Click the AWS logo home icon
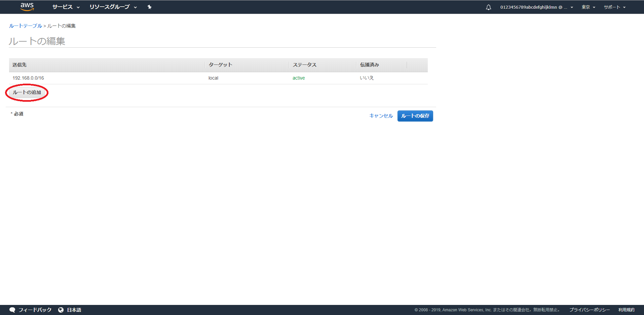The image size is (644, 315). pos(27,7)
